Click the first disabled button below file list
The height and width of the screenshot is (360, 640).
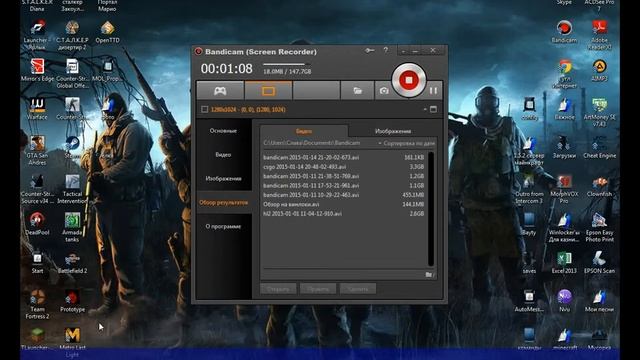(278, 289)
